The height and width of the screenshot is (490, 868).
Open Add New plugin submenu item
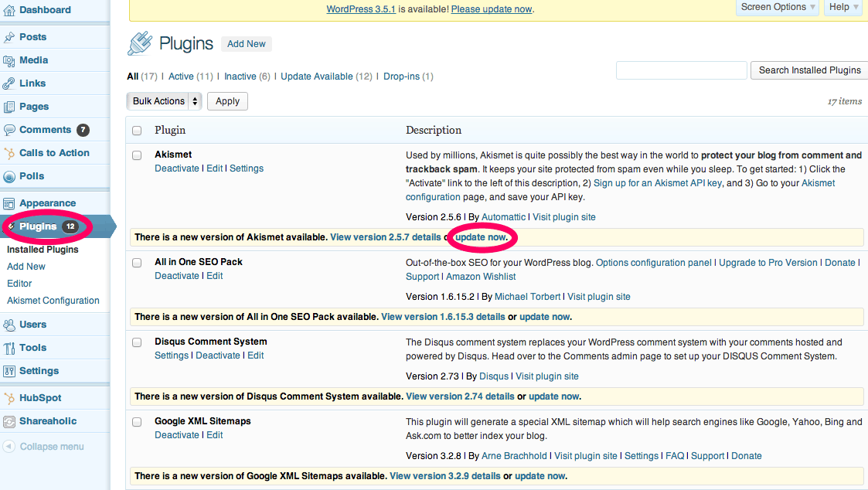pos(26,267)
